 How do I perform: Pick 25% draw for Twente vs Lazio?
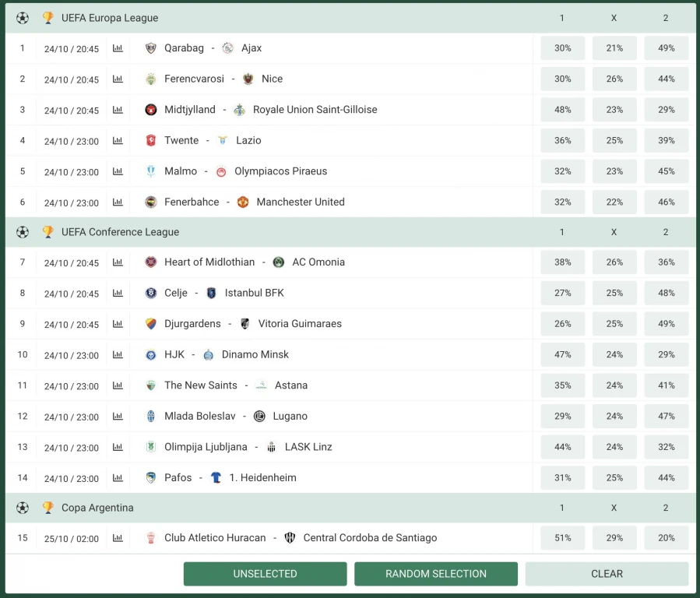[x=614, y=141]
